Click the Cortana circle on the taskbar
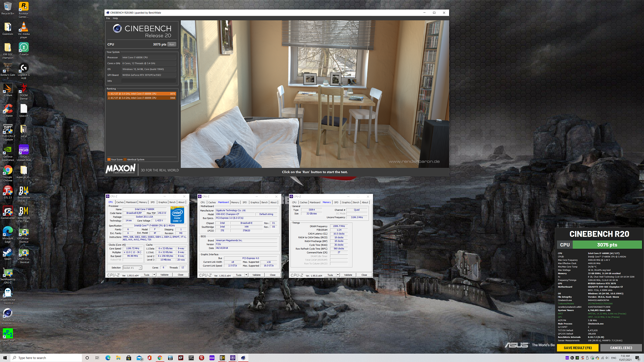The width and height of the screenshot is (644, 362). [87, 358]
